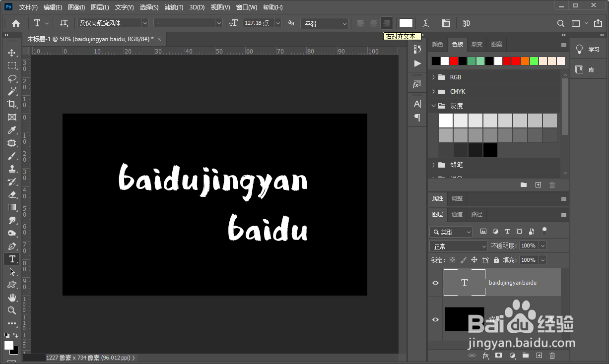Open the Character panel icon

coord(417,104)
